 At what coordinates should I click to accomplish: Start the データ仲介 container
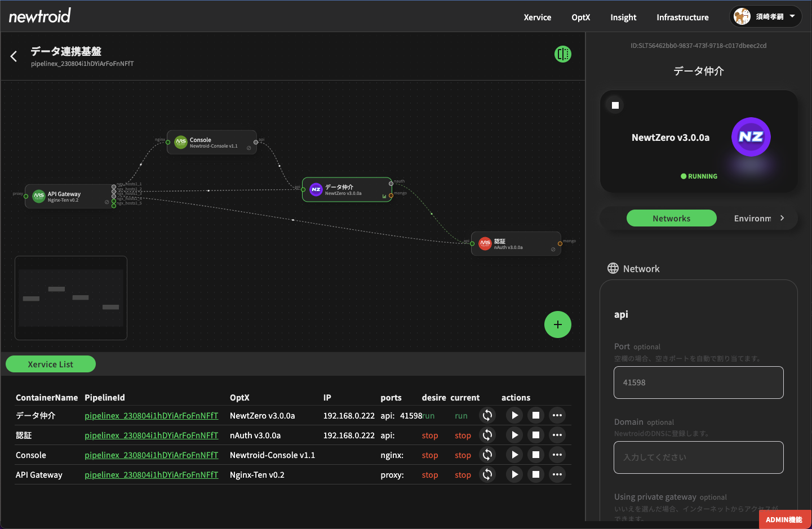(514, 415)
